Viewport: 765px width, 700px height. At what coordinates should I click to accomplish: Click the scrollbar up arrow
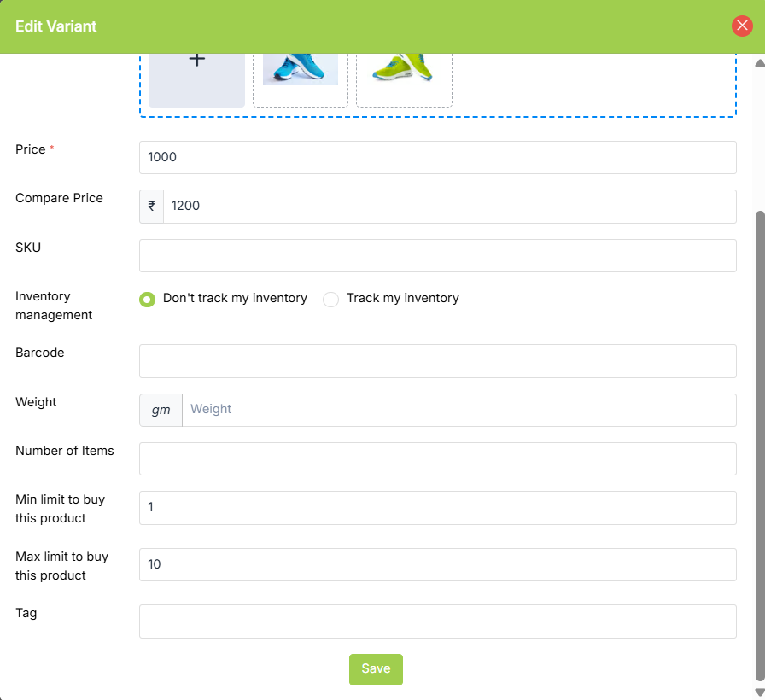pyautogui.click(x=759, y=63)
